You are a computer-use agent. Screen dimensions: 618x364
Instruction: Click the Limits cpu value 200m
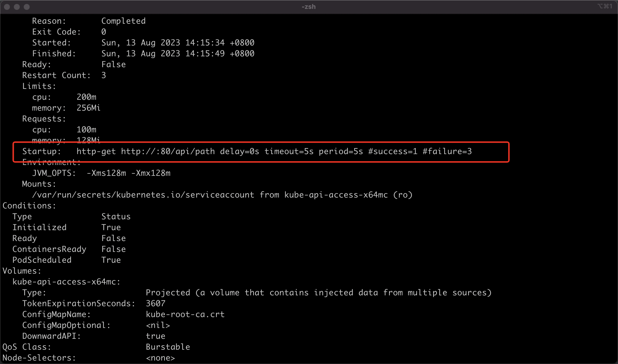coord(86,97)
